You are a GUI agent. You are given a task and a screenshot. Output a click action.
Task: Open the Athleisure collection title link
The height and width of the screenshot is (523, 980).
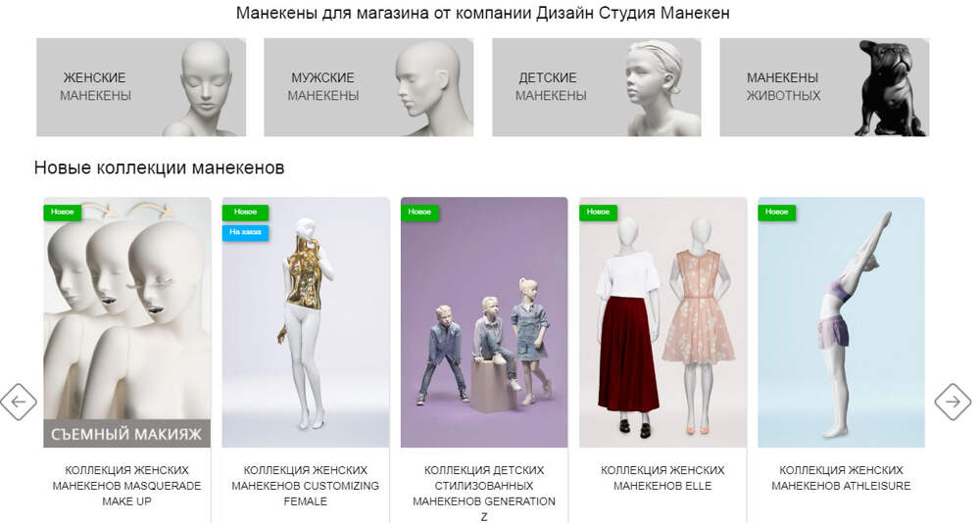[841, 478]
